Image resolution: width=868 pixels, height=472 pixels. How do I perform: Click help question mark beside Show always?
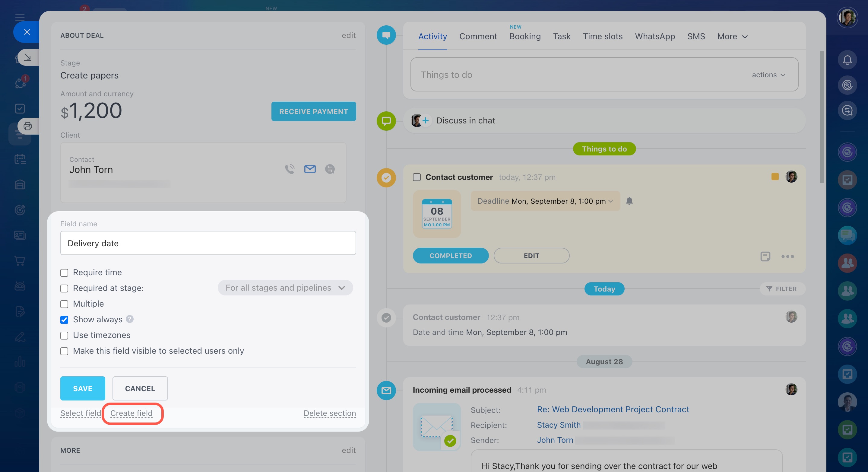pyautogui.click(x=130, y=319)
